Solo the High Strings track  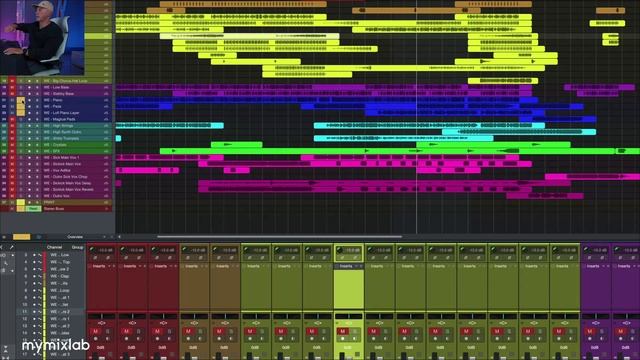tap(21, 126)
